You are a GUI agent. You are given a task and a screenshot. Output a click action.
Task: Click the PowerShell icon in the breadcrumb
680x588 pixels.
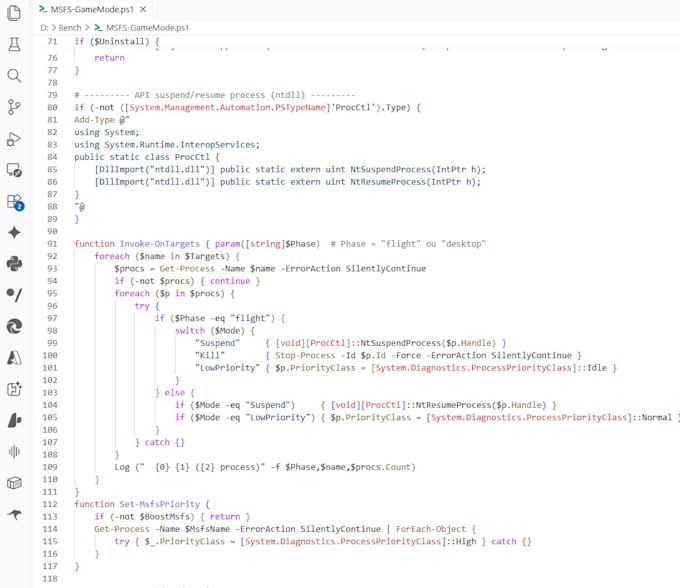pyautogui.click(x=98, y=28)
